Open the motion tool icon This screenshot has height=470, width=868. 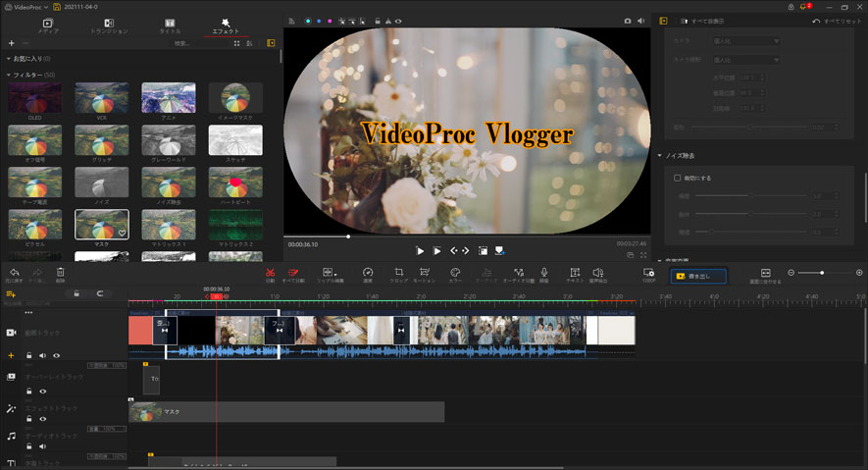[x=425, y=273]
